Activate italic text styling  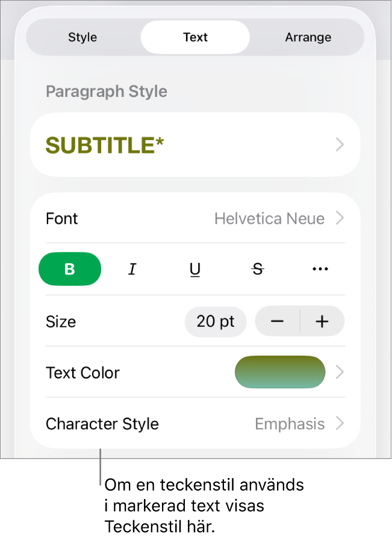(132, 269)
